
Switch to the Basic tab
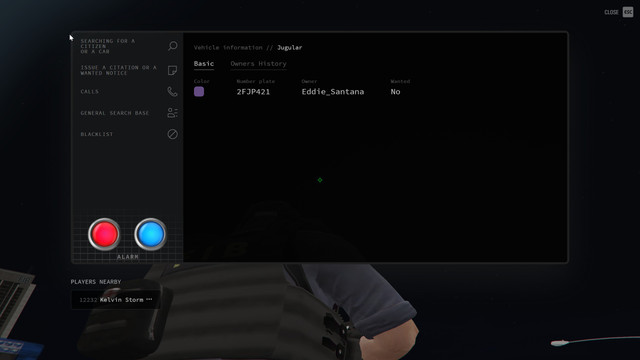point(204,64)
